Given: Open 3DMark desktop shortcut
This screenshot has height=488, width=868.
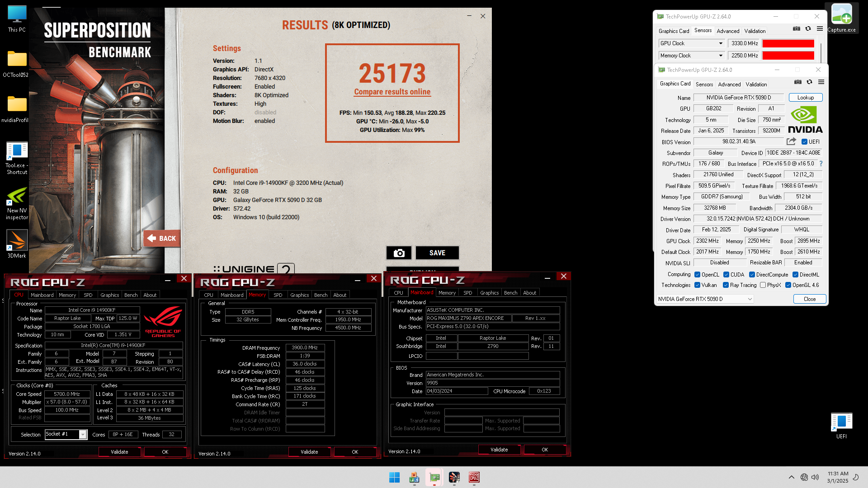Looking at the screenshot, I should click(x=17, y=244).
